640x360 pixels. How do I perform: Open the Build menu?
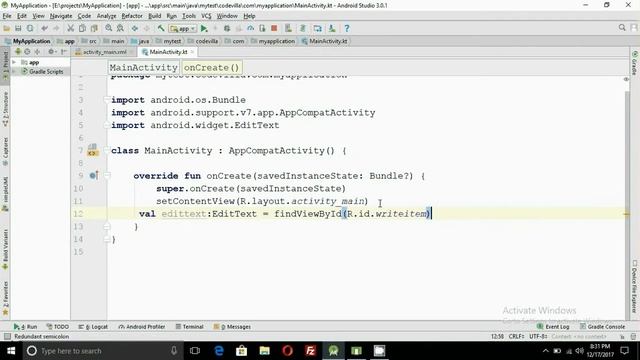[154, 16]
